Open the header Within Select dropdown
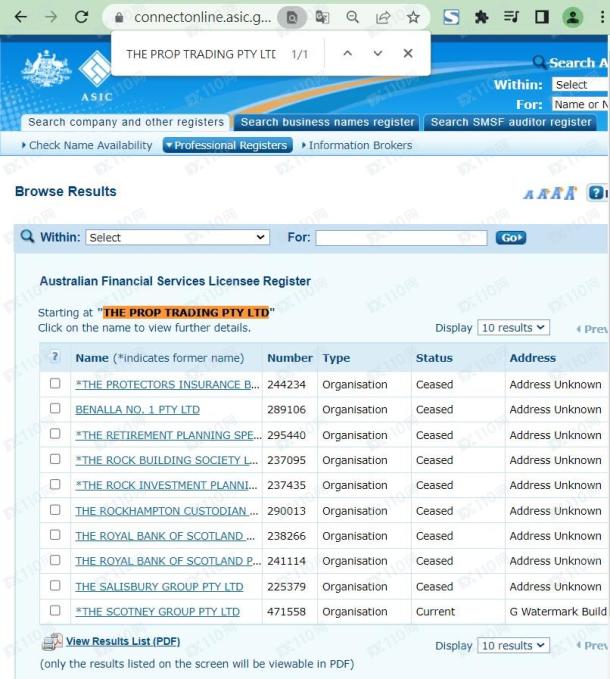Viewport: 610px width, 679px height. 581,84
